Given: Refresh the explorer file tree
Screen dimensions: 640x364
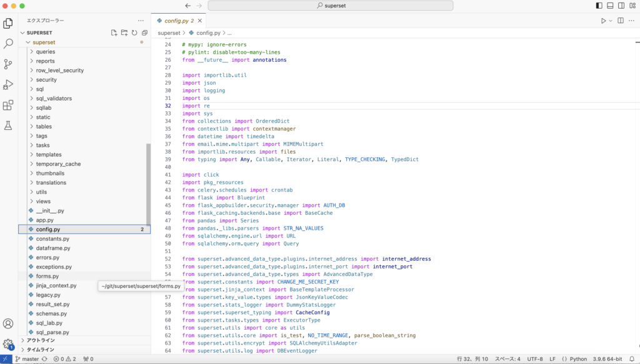Looking at the screenshot, I should pyautogui.click(x=134, y=32).
